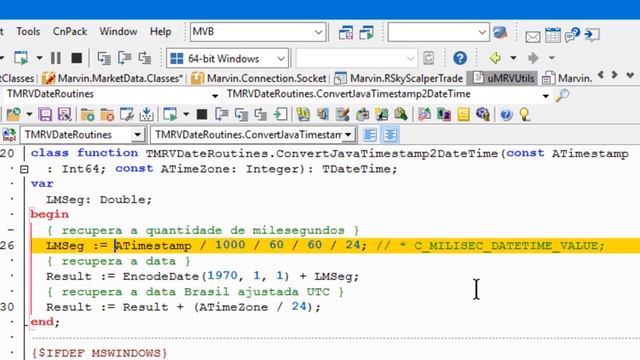Screen dimensions: 640x360
Task: Click the gray Forward navigation arrow
Action: pos(533,58)
